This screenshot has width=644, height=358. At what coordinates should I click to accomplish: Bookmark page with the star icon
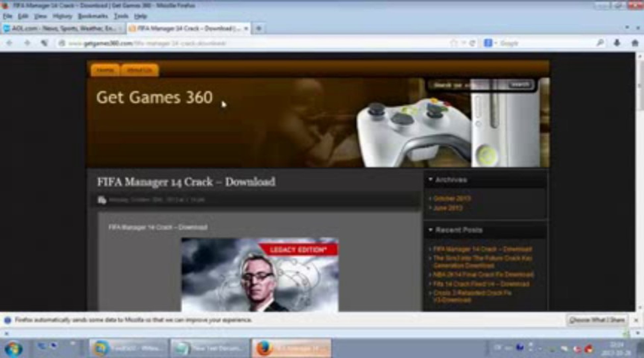click(454, 43)
